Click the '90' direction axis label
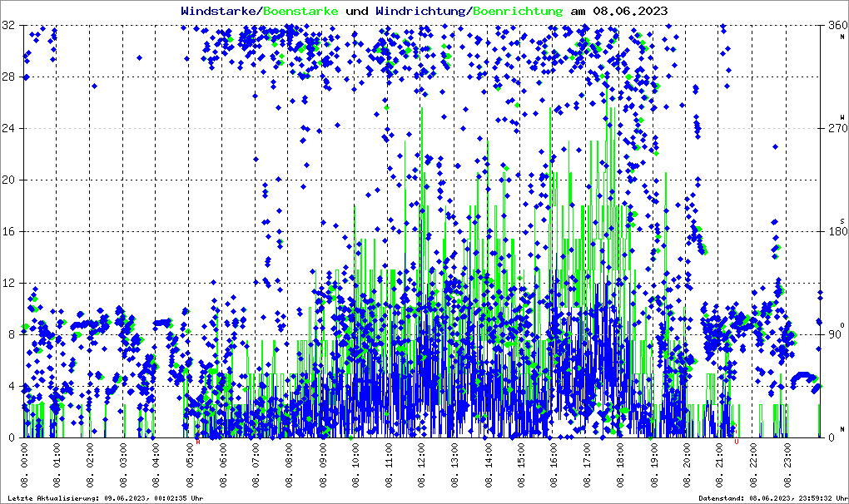Screen dimensions: 849x504 point(835,334)
